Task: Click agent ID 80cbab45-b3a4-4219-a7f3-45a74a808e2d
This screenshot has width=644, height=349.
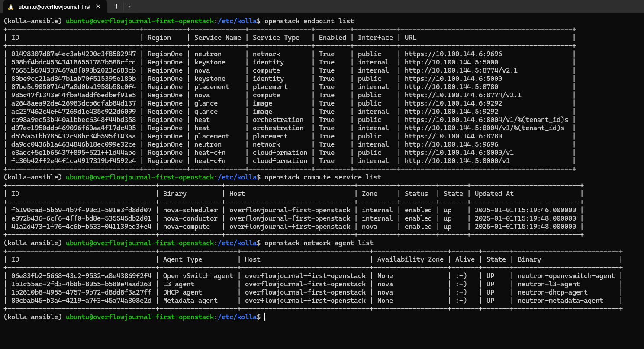Action: point(81,301)
